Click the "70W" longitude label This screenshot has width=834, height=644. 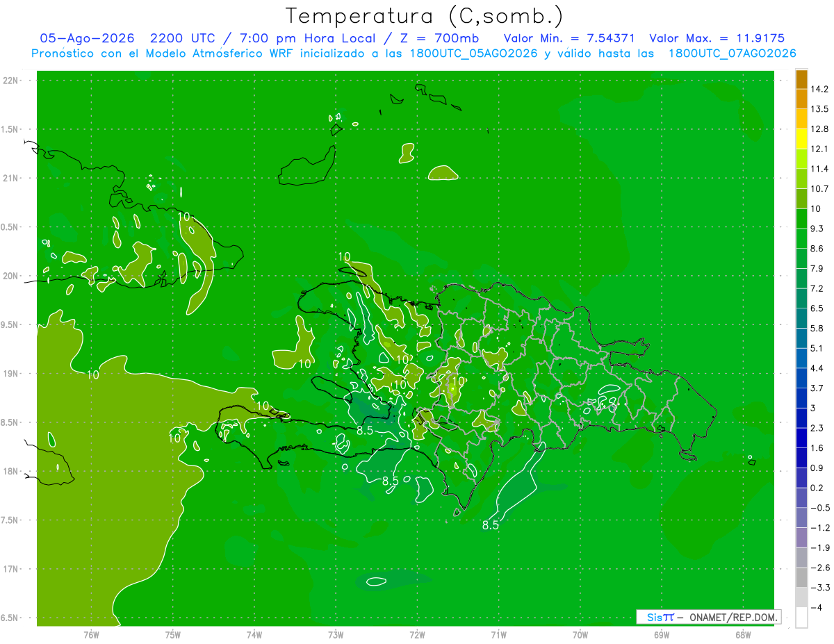point(580,635)
